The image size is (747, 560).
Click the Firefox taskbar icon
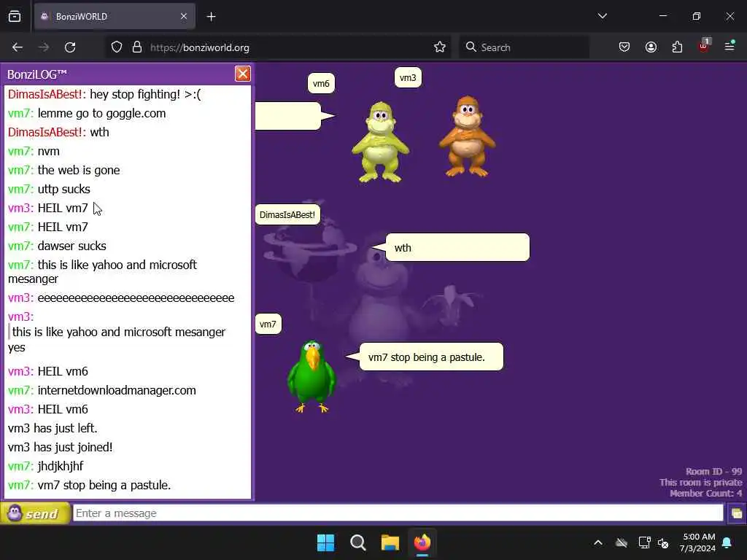pyautogui.click(x=422, y=542)
